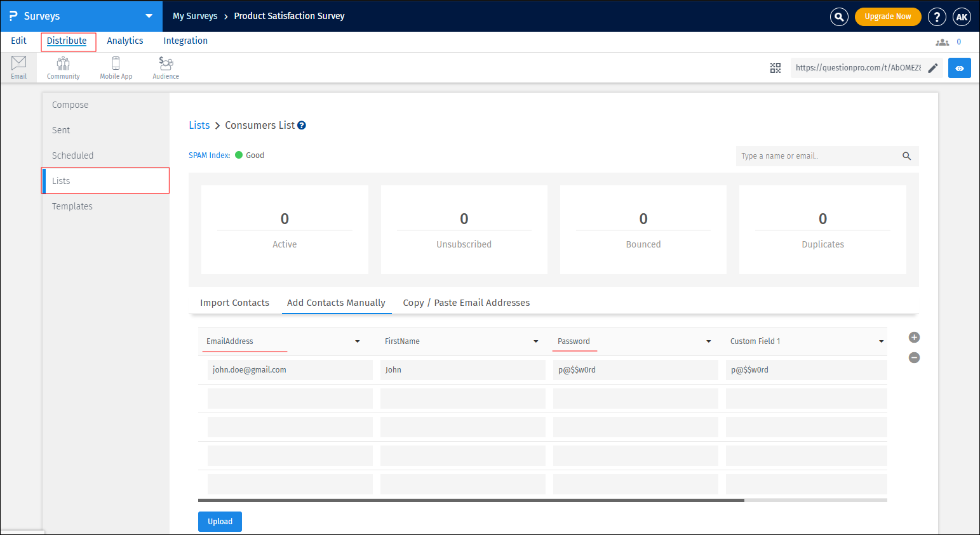The image size is (980, 535).
Task: Add a column with the plus icon
Action: (914, 338)
